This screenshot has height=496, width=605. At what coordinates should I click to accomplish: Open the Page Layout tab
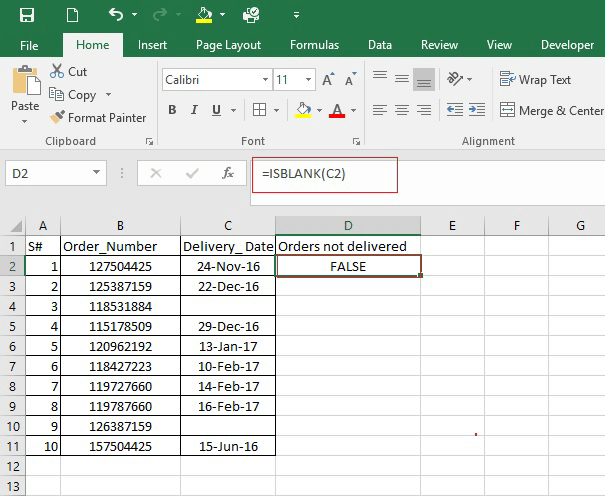click(x=228, y=45)
